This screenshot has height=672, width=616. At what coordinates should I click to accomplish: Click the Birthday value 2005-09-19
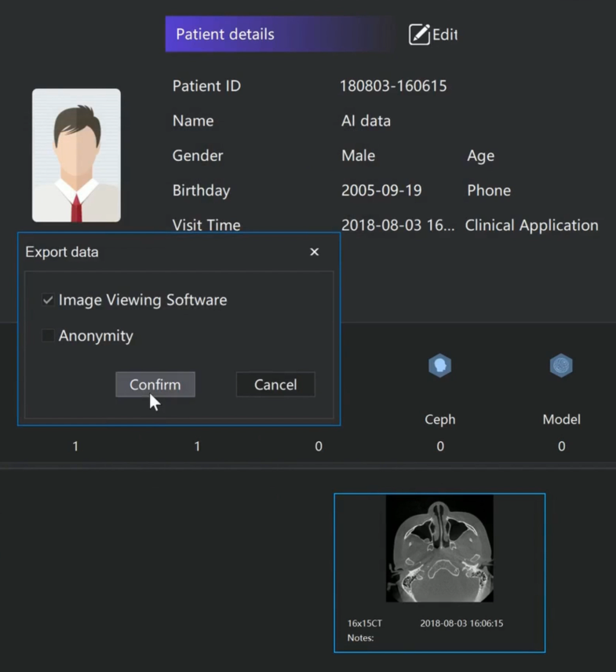381,190
